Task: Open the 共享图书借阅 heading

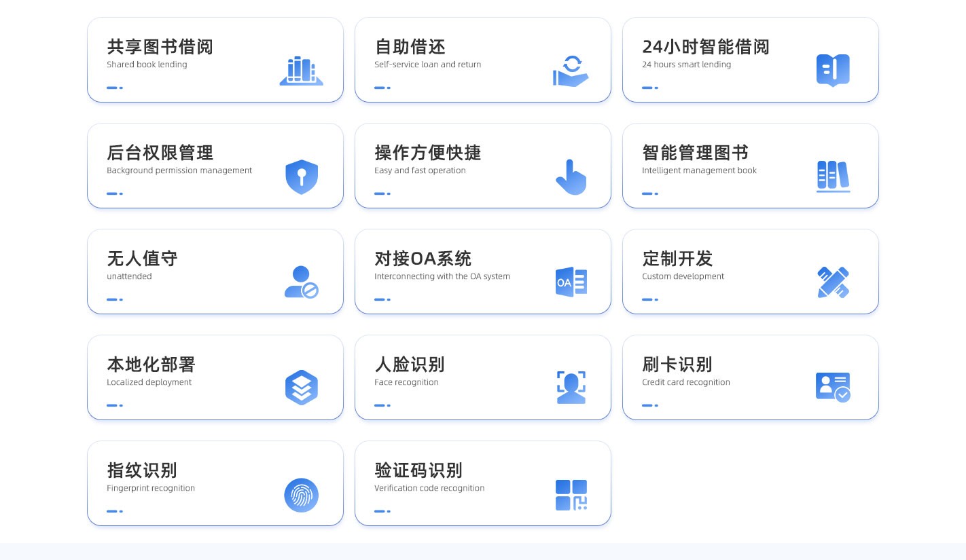Action: click(160, 47)
